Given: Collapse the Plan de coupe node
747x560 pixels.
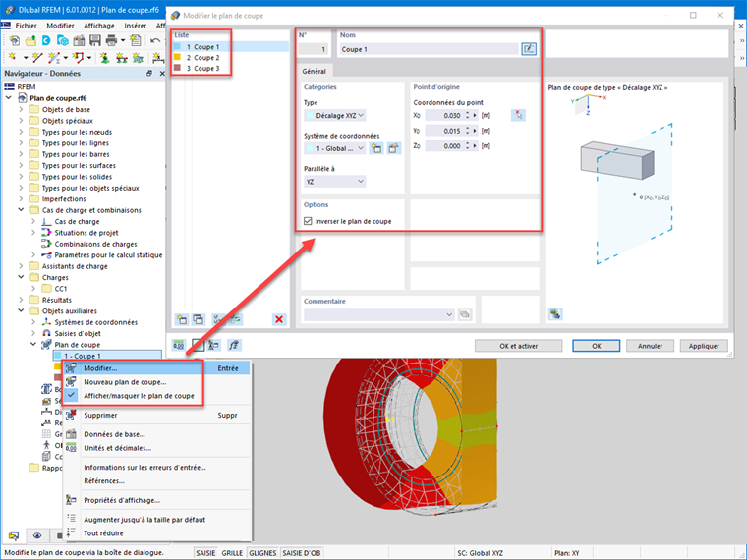Looking at the screenshot, I should 32,344.
